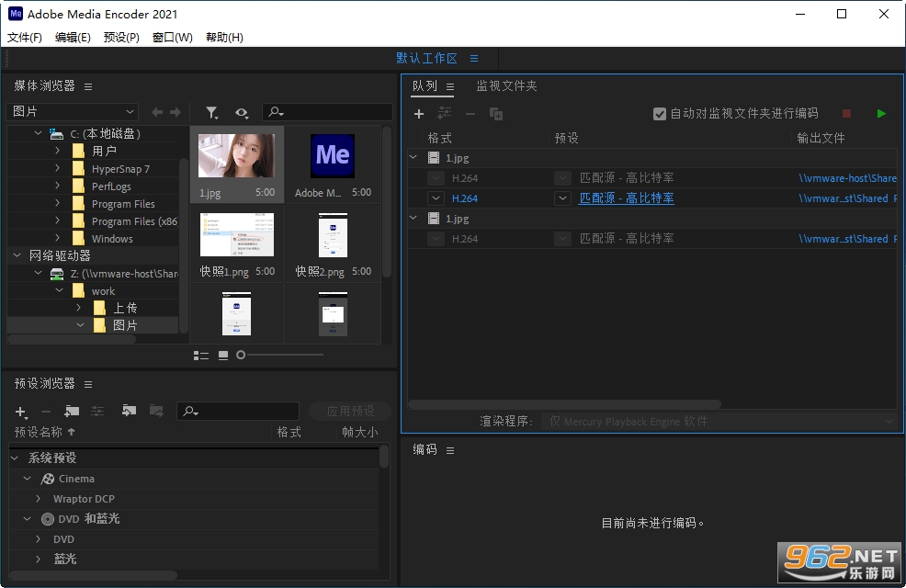Open the 窗口(W) menu
The width and height of the screenshot is (906, 588).
tap(172, 38)
